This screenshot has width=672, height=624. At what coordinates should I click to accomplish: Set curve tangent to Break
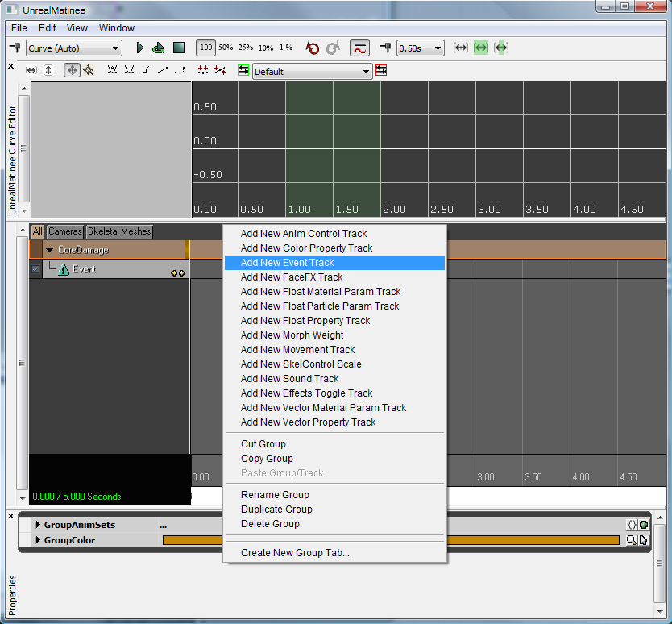146,70
